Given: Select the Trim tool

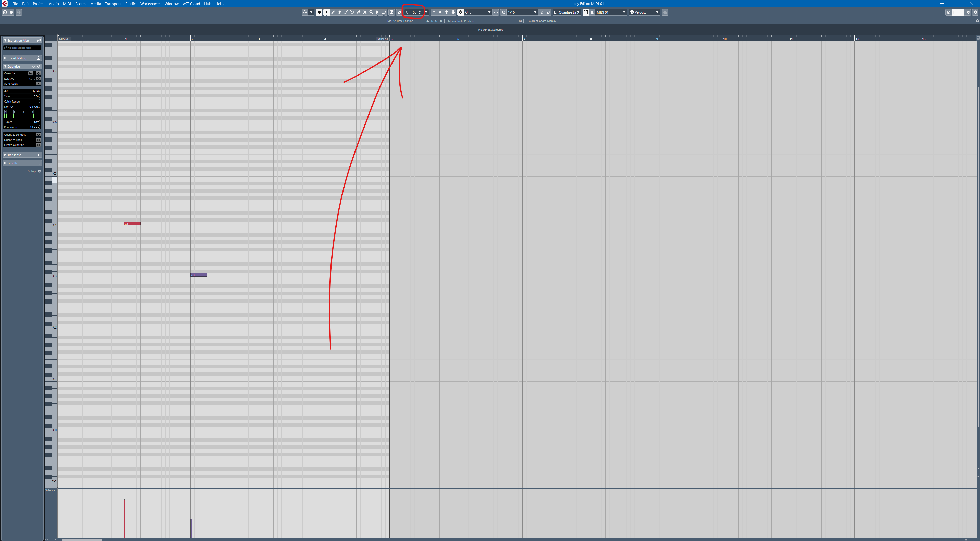Looking at the screenshot, I should (346, 12).
